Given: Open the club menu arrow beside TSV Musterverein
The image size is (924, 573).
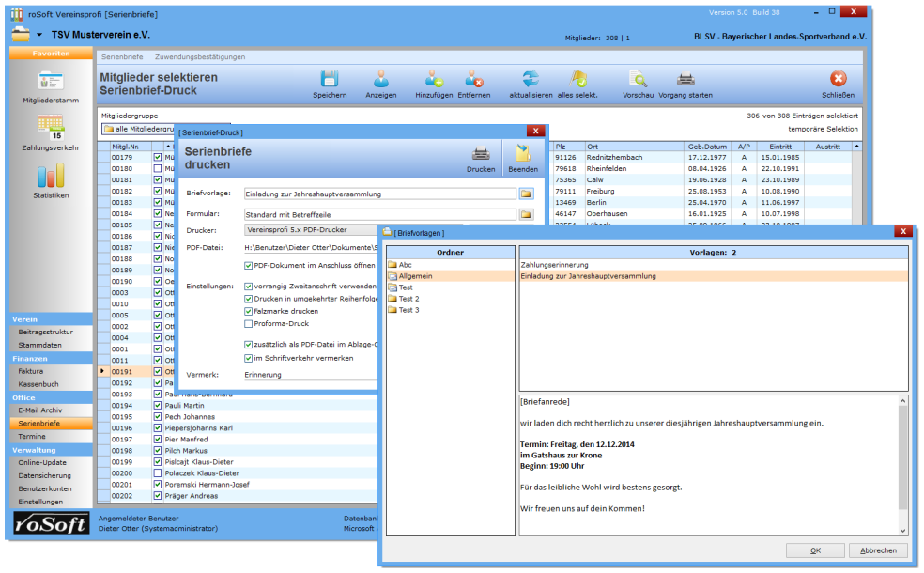Looking at the screenshot, I should (39, 35).
